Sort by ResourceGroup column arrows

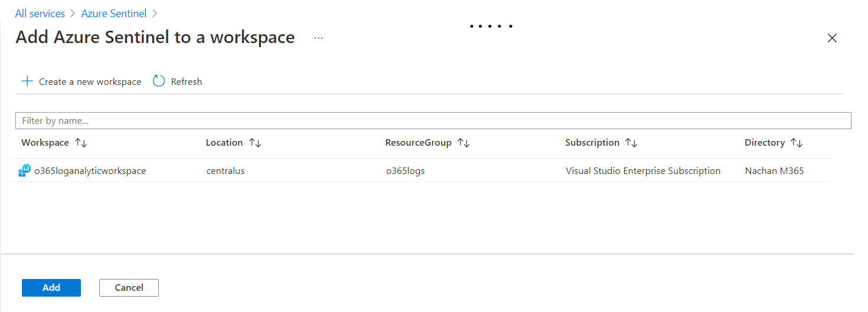(x=464, y=143)
